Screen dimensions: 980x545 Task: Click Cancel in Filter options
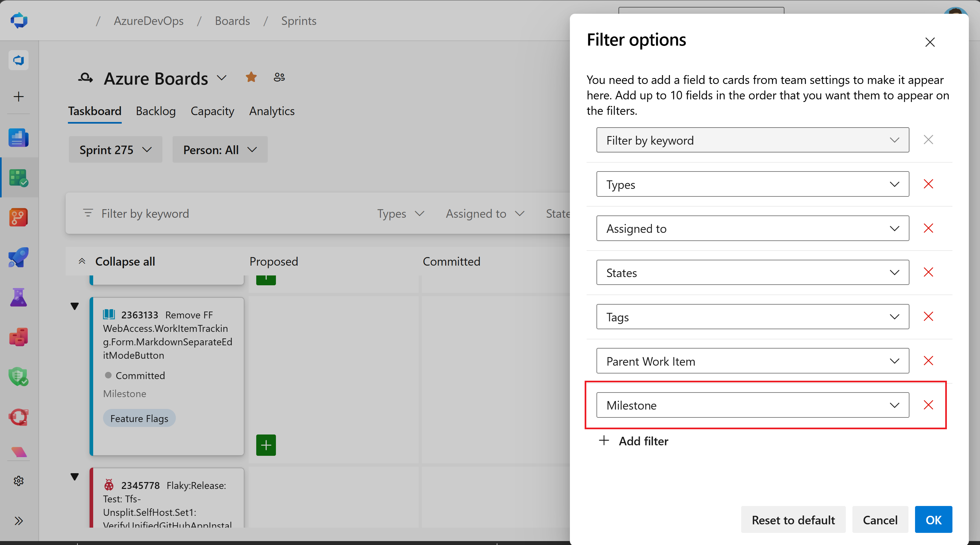point(880,519)
